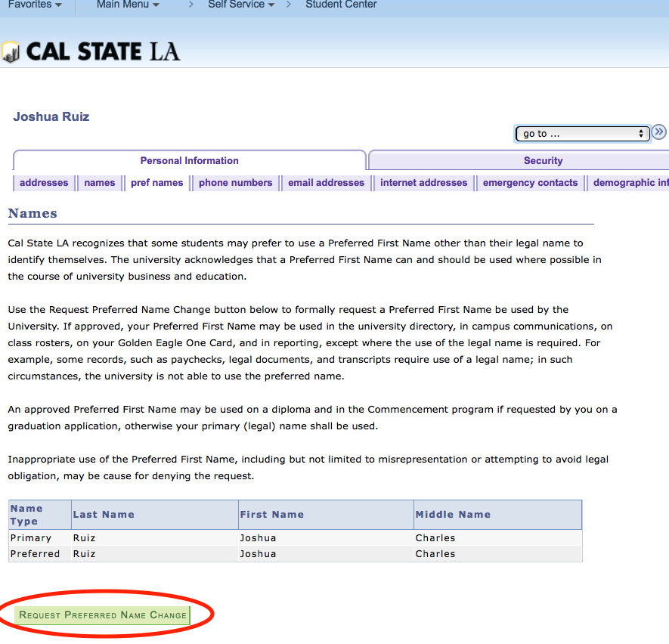Open the demographic info tab

[628, 182]
